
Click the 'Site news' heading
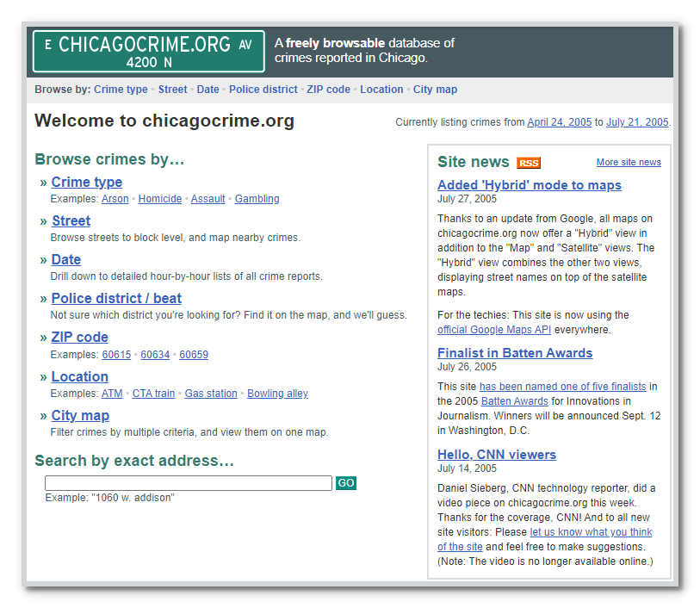point(474,162)
